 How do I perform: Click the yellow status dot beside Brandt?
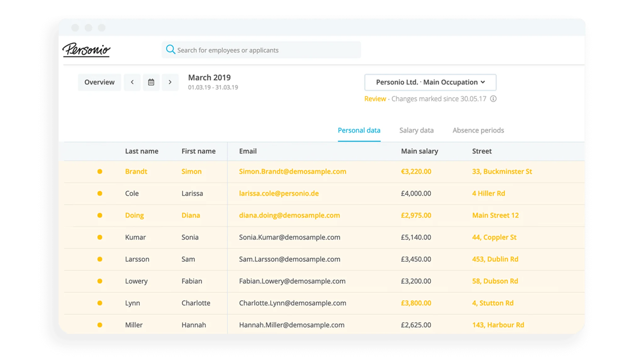point(100,172)
